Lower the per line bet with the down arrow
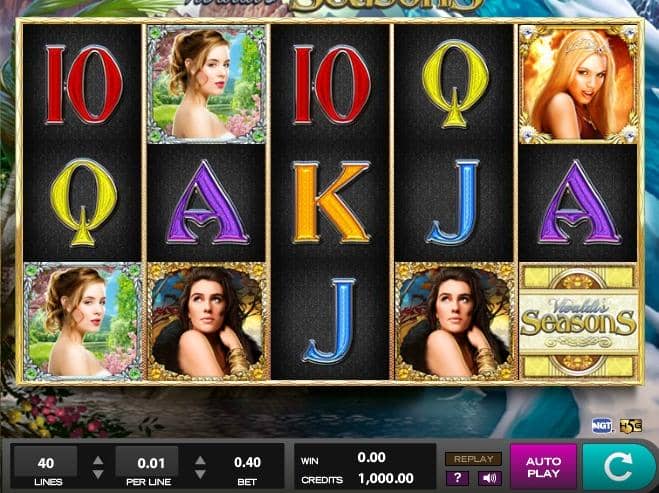 coord(200,475)
